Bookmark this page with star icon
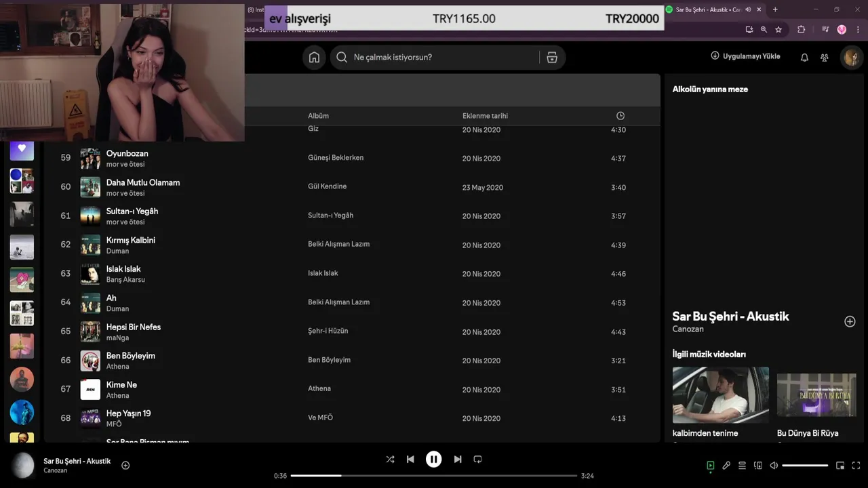Viewport: 868px width, 488px height. 778,30
